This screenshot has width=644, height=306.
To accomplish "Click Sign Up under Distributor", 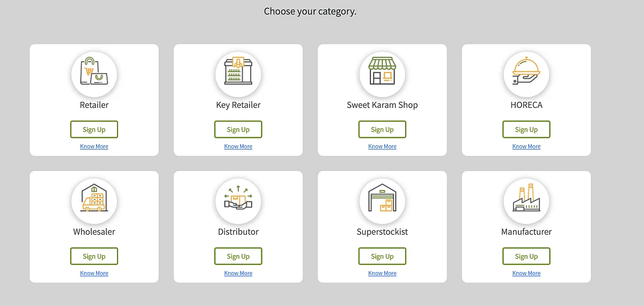I will [238, 256].
